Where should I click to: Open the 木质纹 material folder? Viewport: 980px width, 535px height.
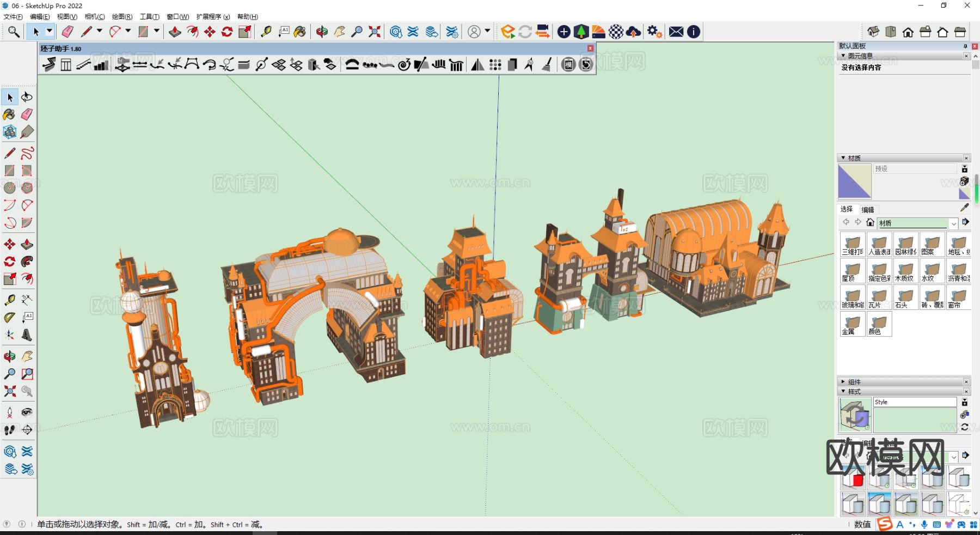[905, 271]
